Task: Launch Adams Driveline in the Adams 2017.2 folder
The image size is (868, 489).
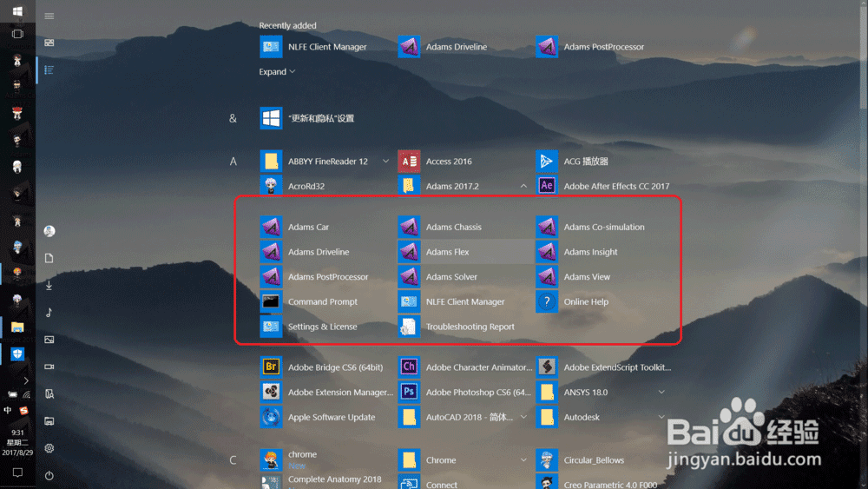Action: coord(326,251)
